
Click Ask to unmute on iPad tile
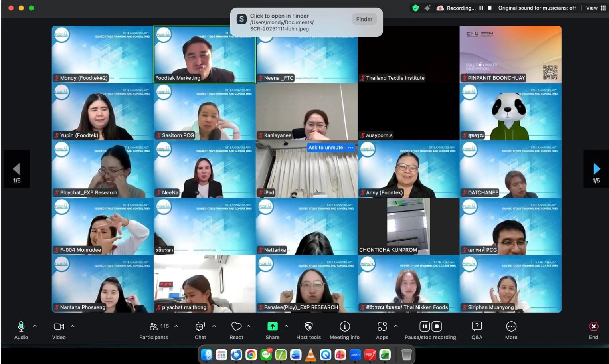point(326,148)
